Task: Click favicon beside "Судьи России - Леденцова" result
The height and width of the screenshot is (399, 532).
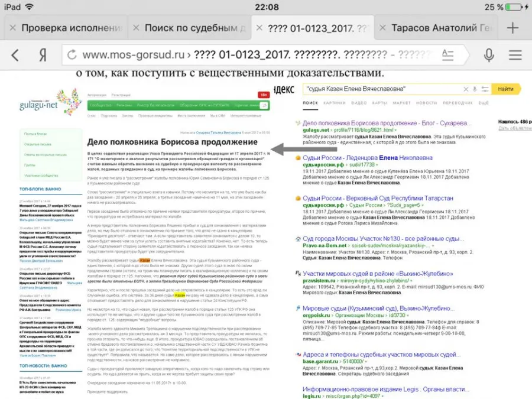Action: 298,158
